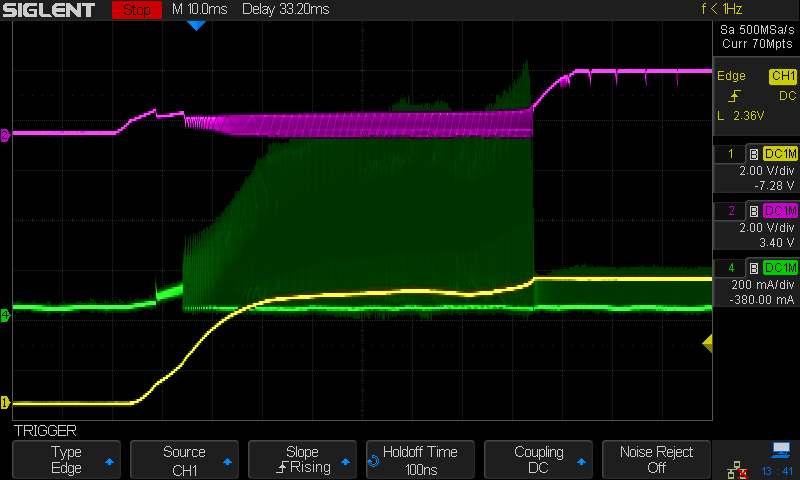Click the network disconnected icon

click(737, 470)
